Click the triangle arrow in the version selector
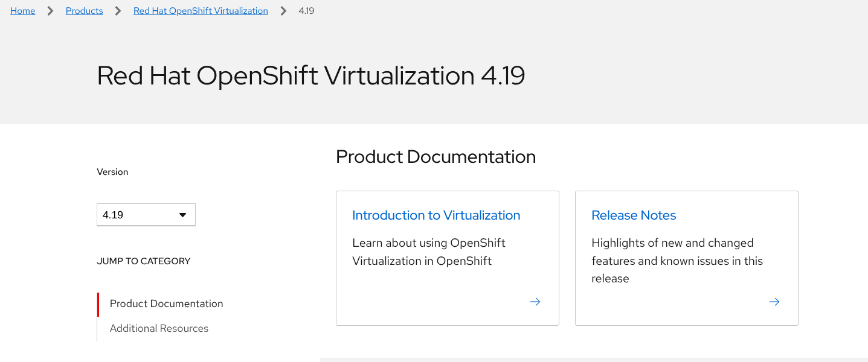Image resolution: width=868 pixels, height=362 pixels. click(x=182, y=215)
